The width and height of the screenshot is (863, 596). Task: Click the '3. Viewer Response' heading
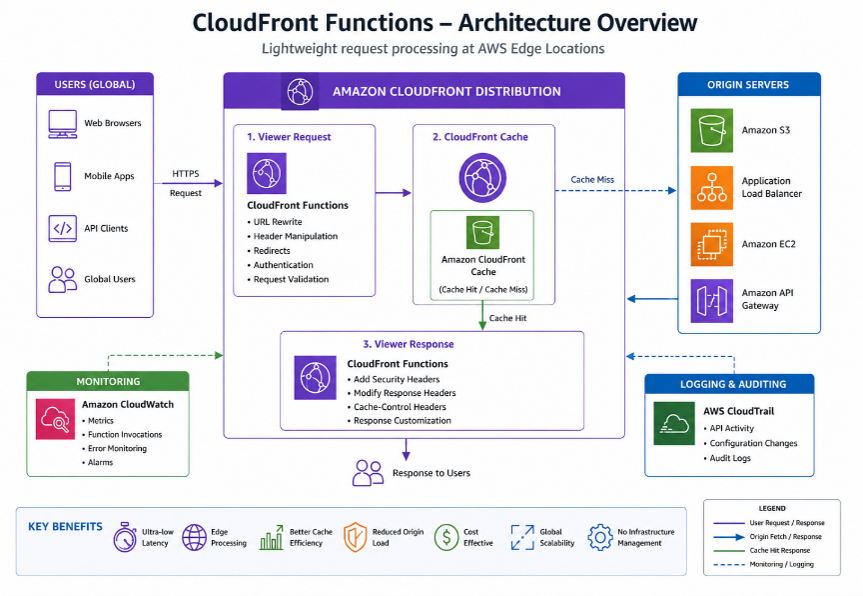[408, 344]
